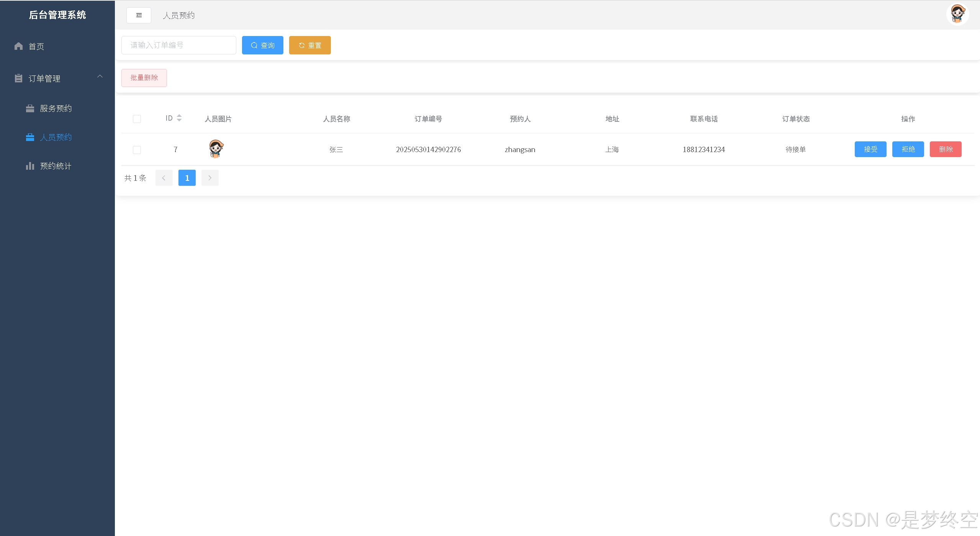The width and height of the screenshot is (980, 536).
Task: Click the ID column sort arrows
Action: [x=179, y=118]
